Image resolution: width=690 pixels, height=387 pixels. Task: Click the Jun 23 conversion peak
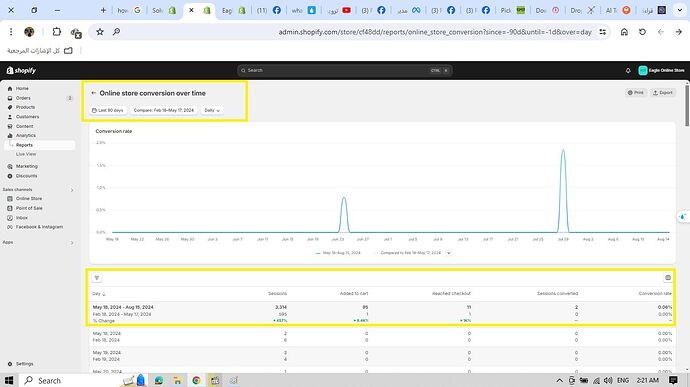[344, 198]
